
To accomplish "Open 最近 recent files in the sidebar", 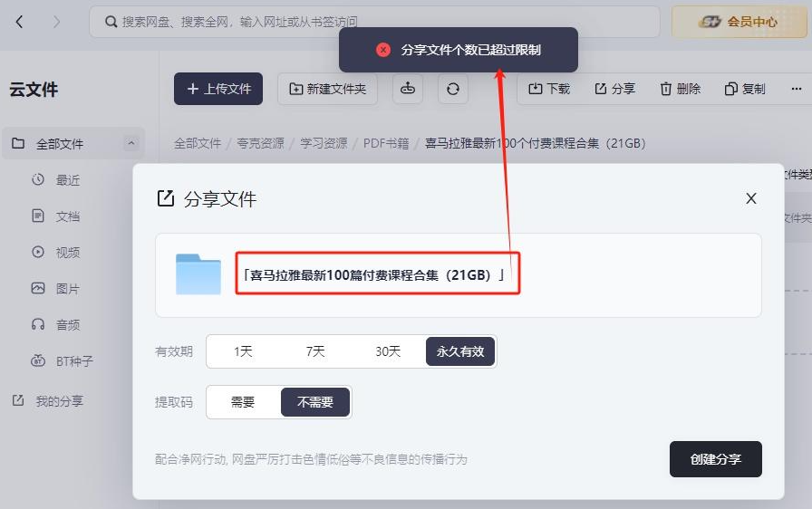I will coord(68,180).
